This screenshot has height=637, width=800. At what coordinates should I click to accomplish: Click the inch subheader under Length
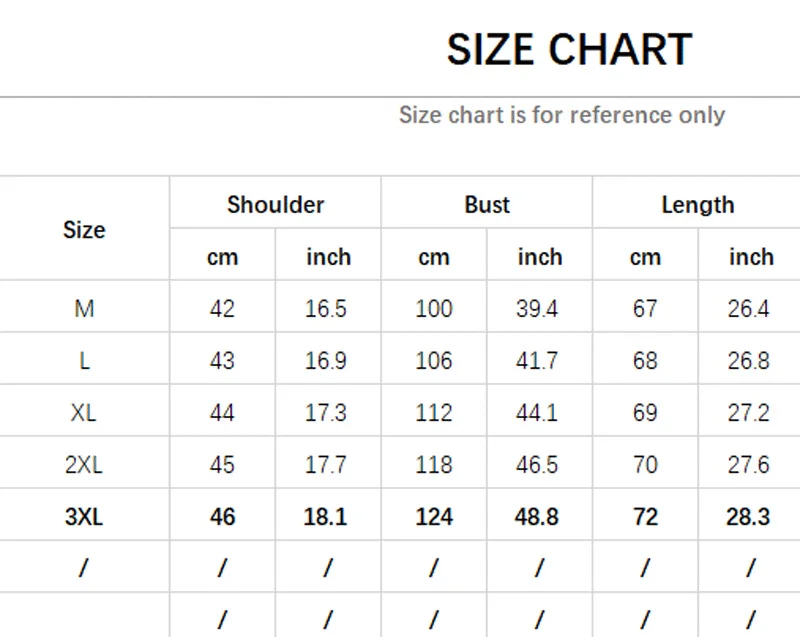[x=751, y=257]
